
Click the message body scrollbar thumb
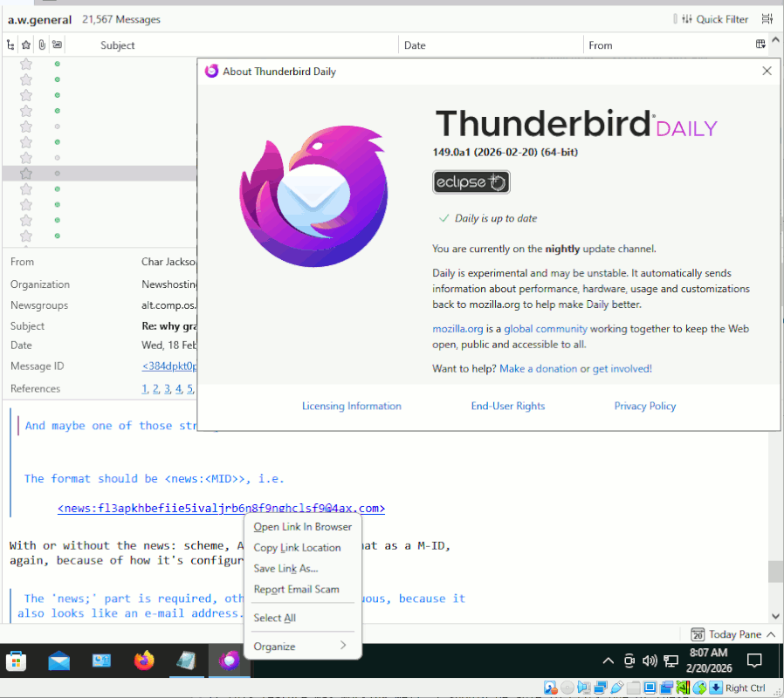pos(775,571)
